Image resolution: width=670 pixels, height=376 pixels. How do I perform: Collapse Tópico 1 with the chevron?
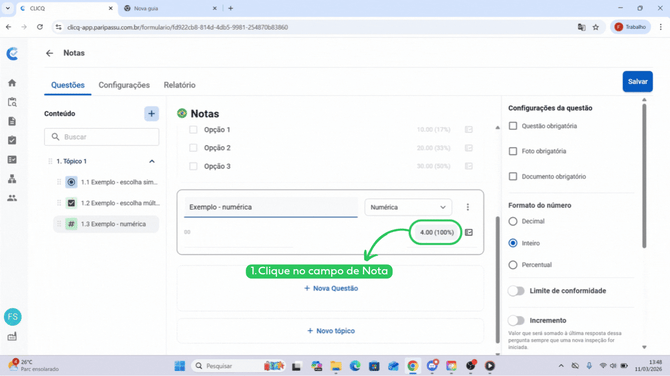tap(152, 161)
